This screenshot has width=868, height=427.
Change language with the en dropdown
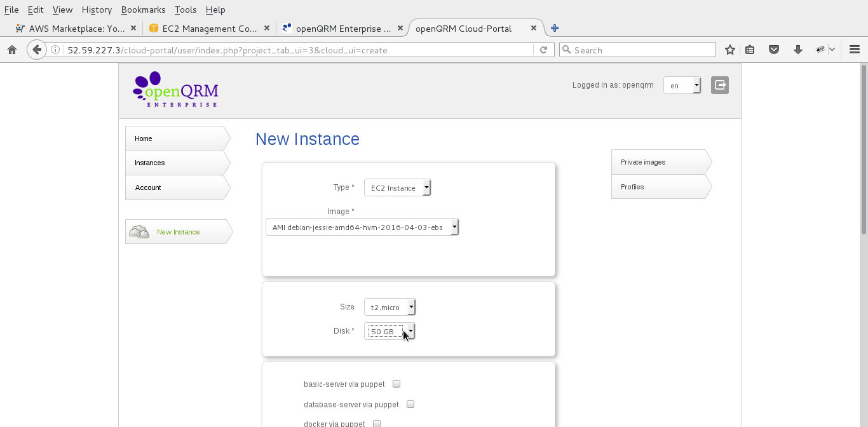pyautogui.click(x=682, y=85)
